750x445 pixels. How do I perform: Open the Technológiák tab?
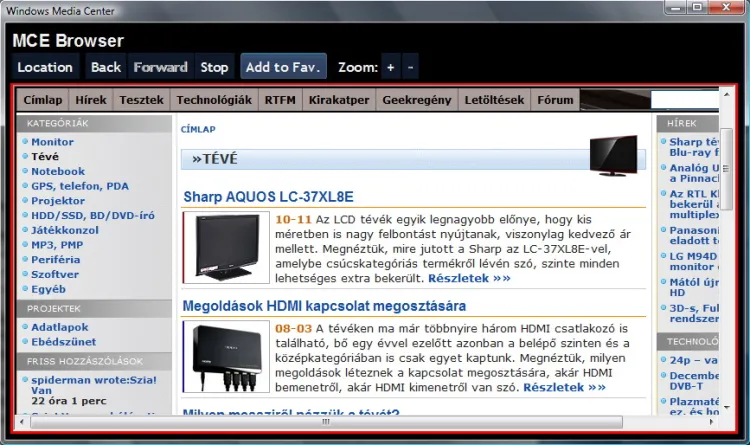pyautogui.click(x=214, y=100)
